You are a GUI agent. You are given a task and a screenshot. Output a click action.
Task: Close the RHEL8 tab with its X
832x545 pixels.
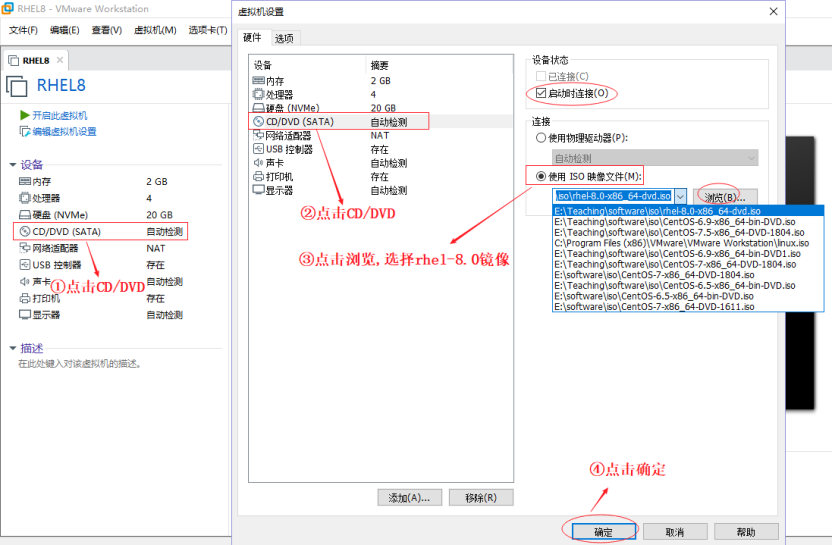tap(60, 60)
